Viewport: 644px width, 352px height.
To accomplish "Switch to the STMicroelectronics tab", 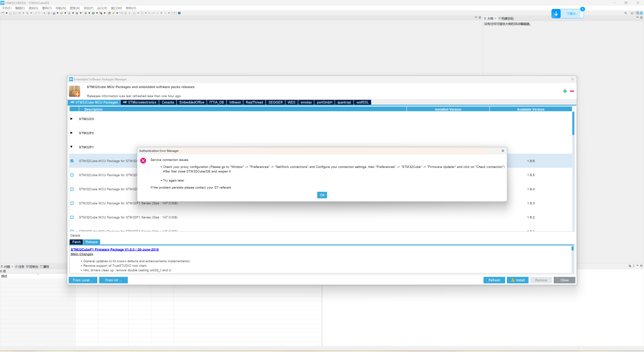I will (x=140, y=102).
